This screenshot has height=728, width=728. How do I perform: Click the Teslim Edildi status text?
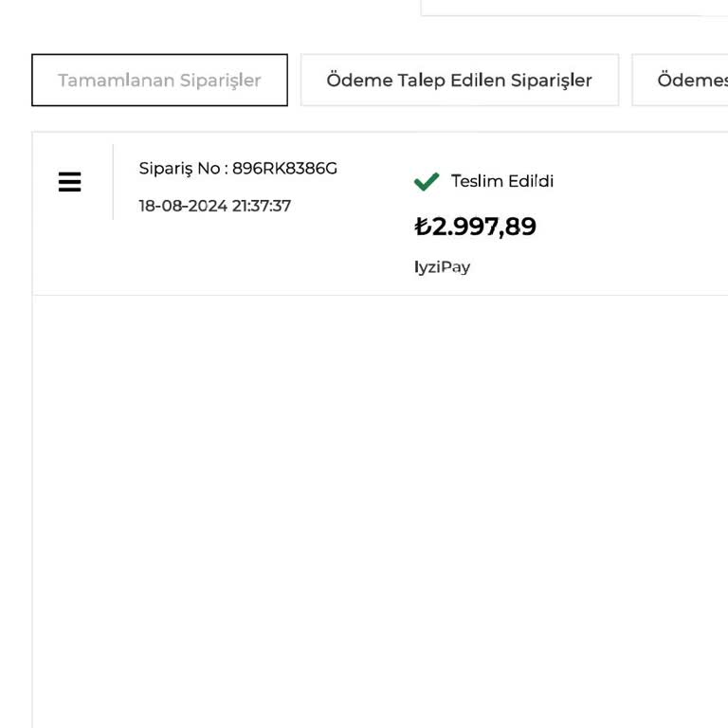[x=502, y=181]
